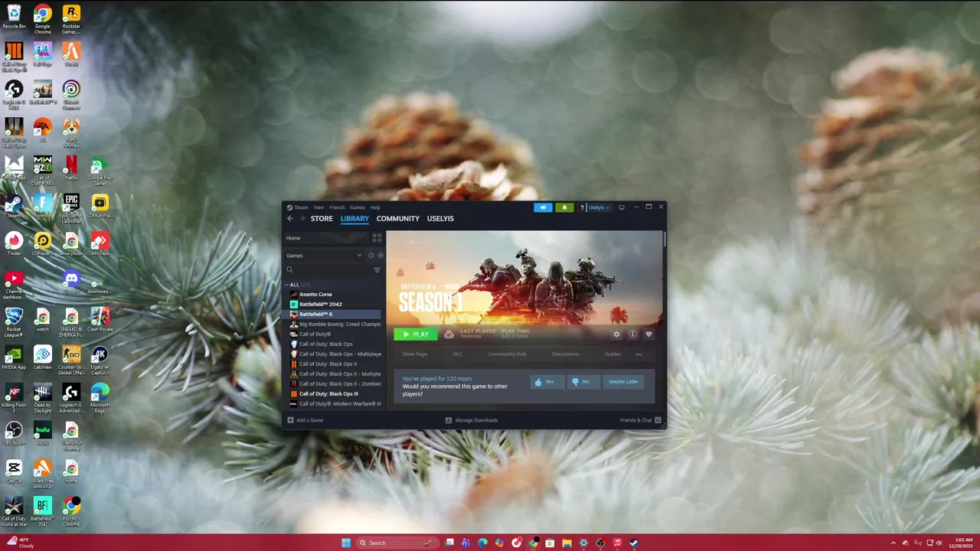This screenshot has height=551, width=980.
Task: Select Assetto Corsa in library list
Action: [x=333, y=295]
